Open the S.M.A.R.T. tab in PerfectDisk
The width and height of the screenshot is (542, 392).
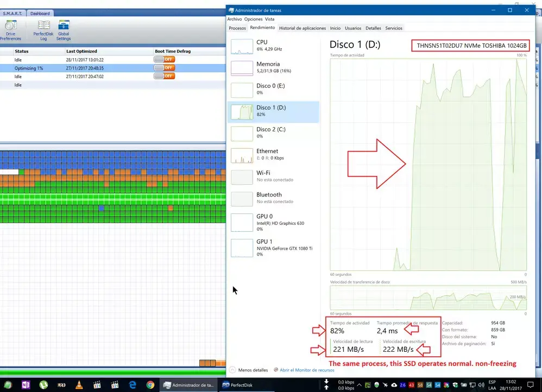point(12,13)
